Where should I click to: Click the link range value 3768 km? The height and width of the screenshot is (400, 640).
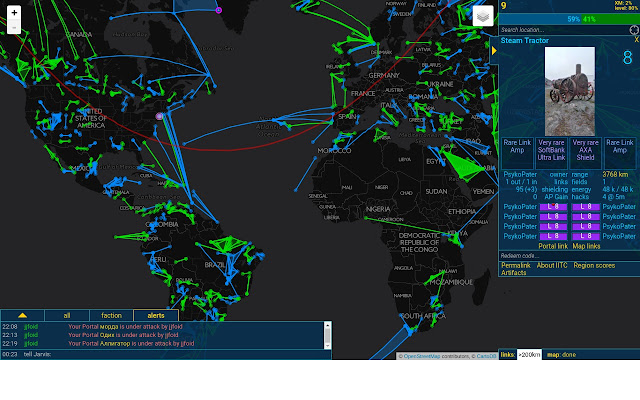[615, 174]
